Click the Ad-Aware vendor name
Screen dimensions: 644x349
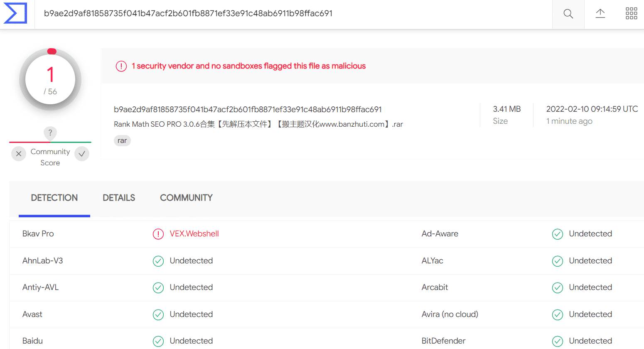pyautogui.click(x=440, y=233)
